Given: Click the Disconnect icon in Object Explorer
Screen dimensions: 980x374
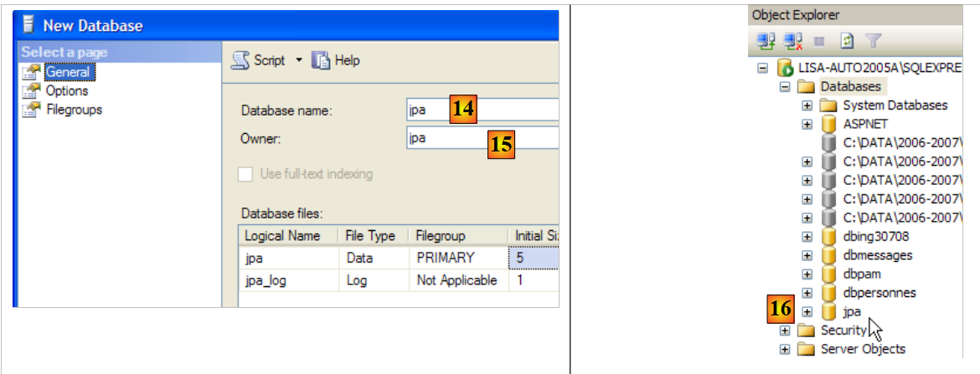Looking at the screenshot, I should 792,39.
